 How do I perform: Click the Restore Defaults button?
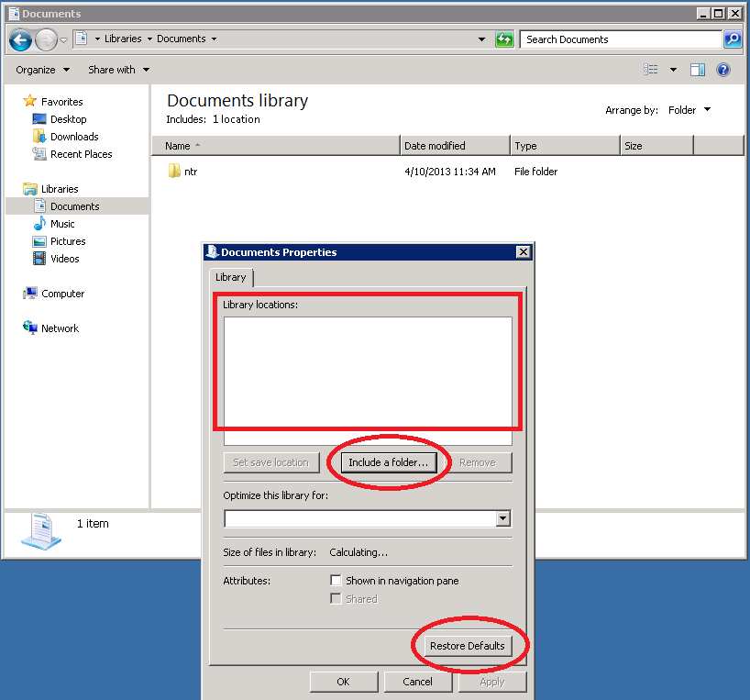[x=468, y=646]
